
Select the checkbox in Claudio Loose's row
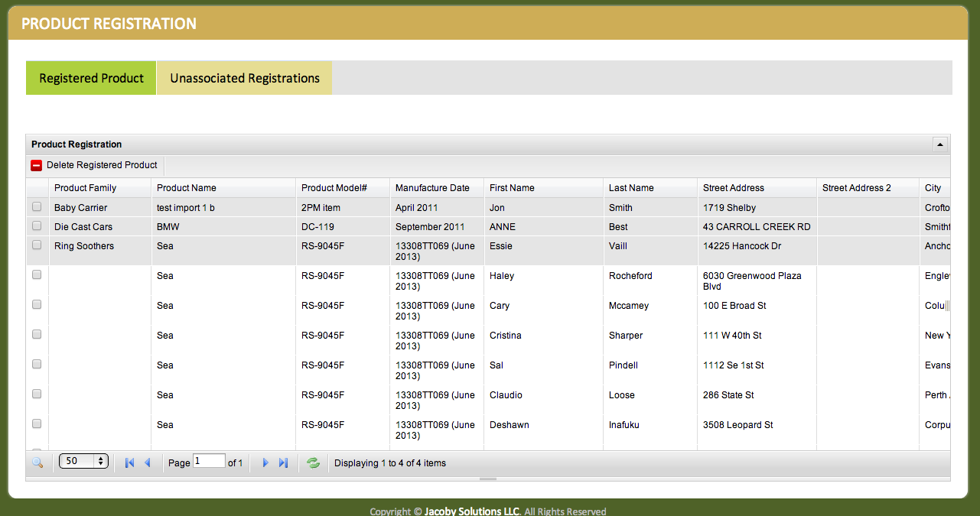[37, 394]
